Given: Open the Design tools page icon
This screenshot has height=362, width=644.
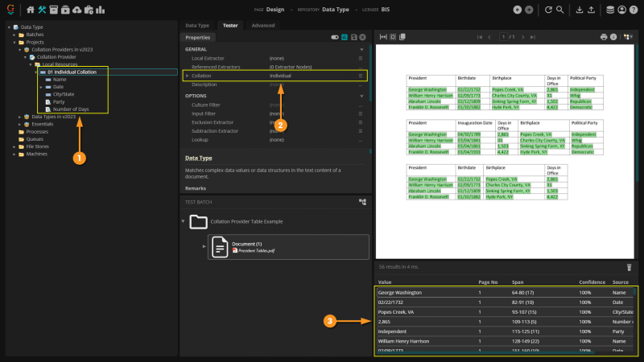Looking at the screenshot, I should click(42, 10).
